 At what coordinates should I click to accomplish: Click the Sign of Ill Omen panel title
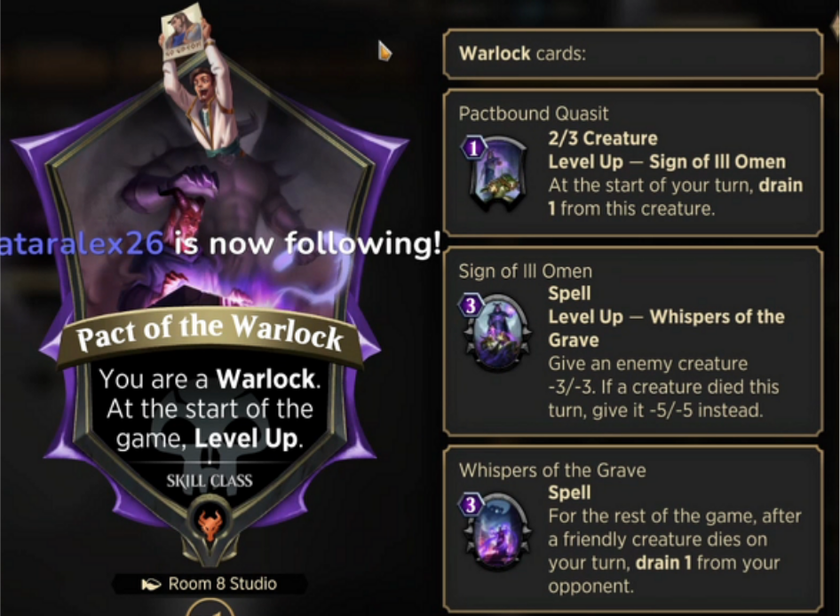coord(526,271)
